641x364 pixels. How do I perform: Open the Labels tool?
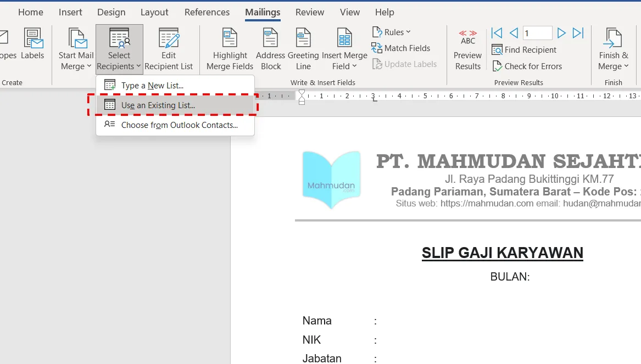pyautogui.click(x=32, y=44)
